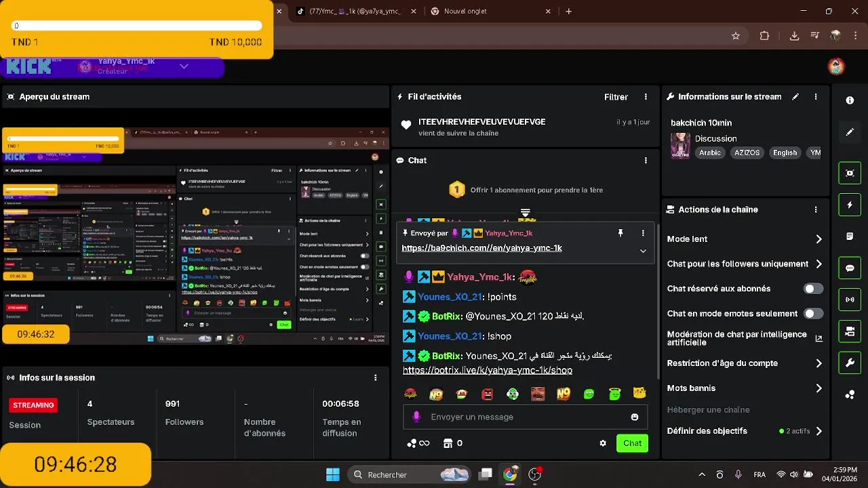Click the taskbar Rechercher search box
868x488 pixels.
[410, 474]
